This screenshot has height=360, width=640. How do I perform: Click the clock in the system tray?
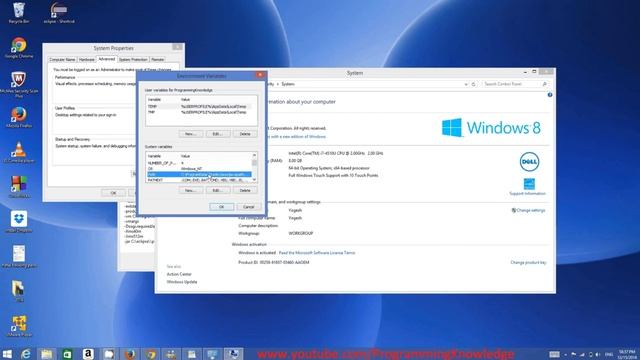(x=627, y=354)
